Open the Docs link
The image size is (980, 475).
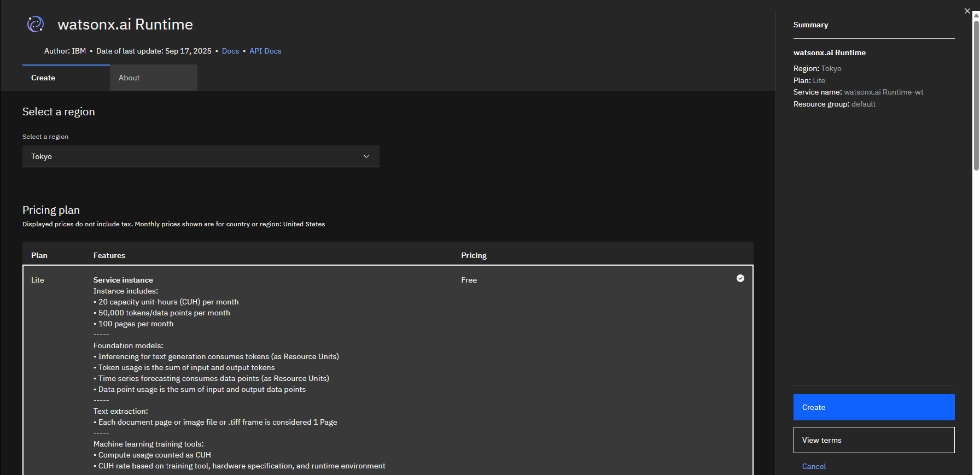point(230,51)
